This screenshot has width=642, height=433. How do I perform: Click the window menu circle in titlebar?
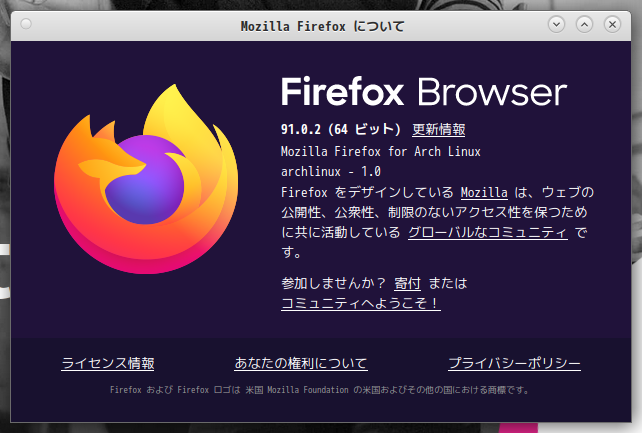(x=26, y=24)
